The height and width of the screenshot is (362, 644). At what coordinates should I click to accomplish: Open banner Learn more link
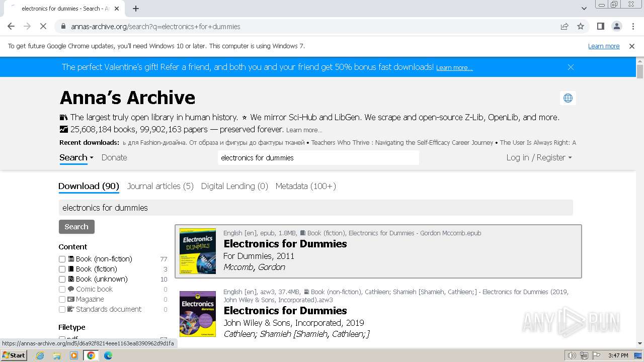[x=454, y=68]
